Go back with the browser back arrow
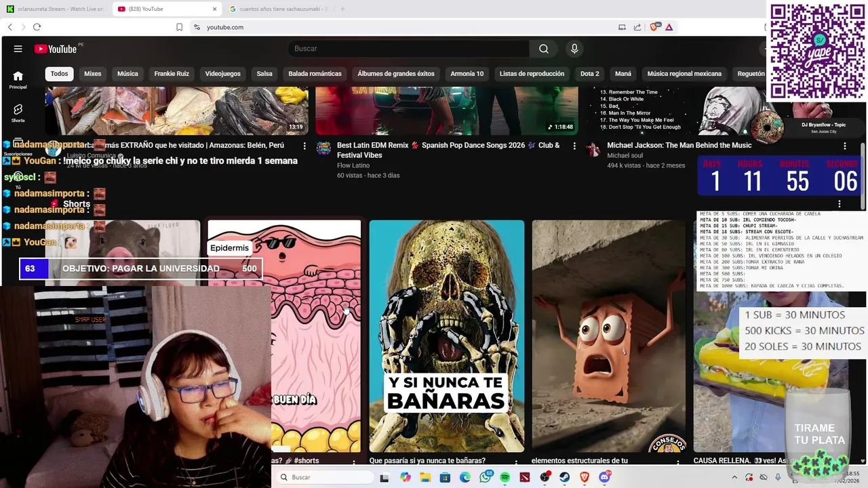The width and height of the screenshot is (868, 488). point(9,27)
